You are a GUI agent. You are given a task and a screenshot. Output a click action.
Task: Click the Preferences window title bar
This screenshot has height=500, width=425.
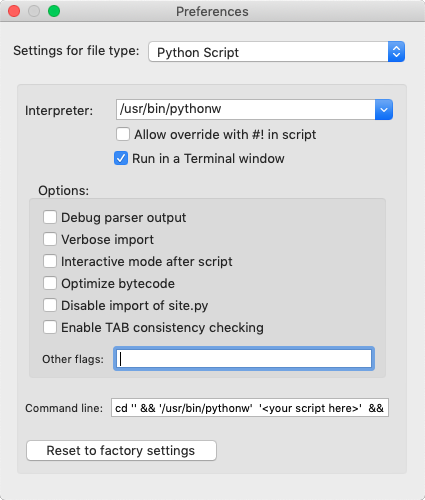[x=212, y=11]
